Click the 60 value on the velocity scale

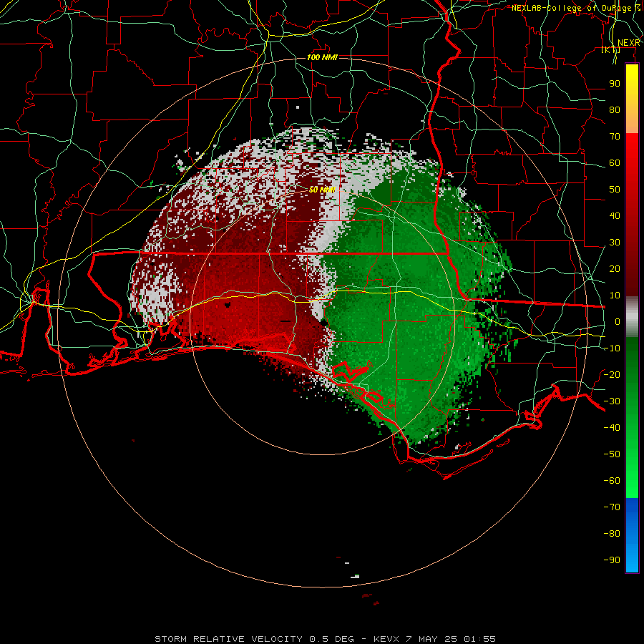tap(615, 163)
